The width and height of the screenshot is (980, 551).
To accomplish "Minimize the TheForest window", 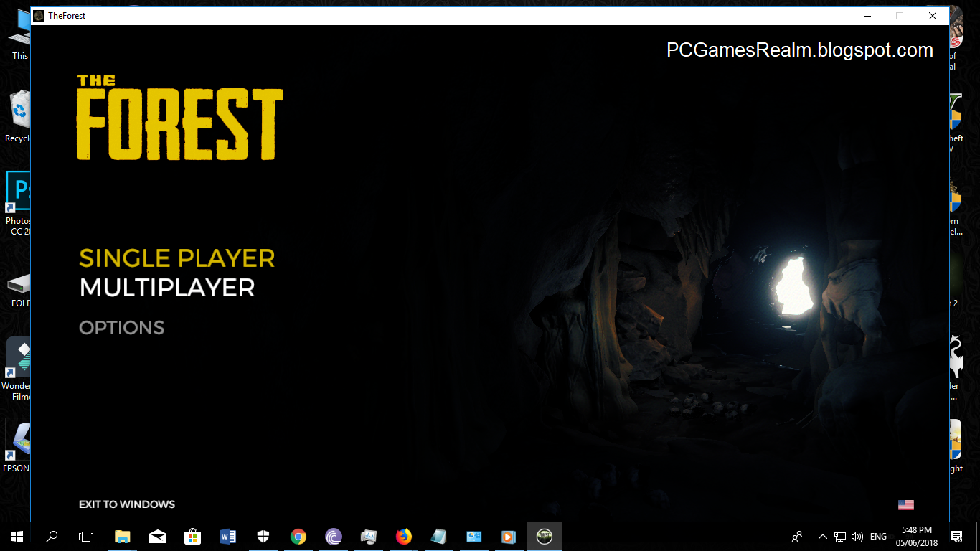I will tap(867, 16).
